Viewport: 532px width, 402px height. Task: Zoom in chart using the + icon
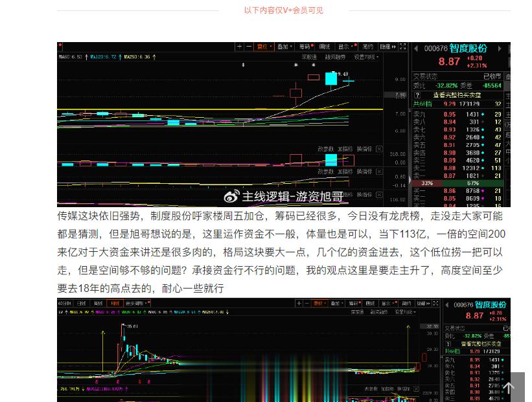pos(238,47)
